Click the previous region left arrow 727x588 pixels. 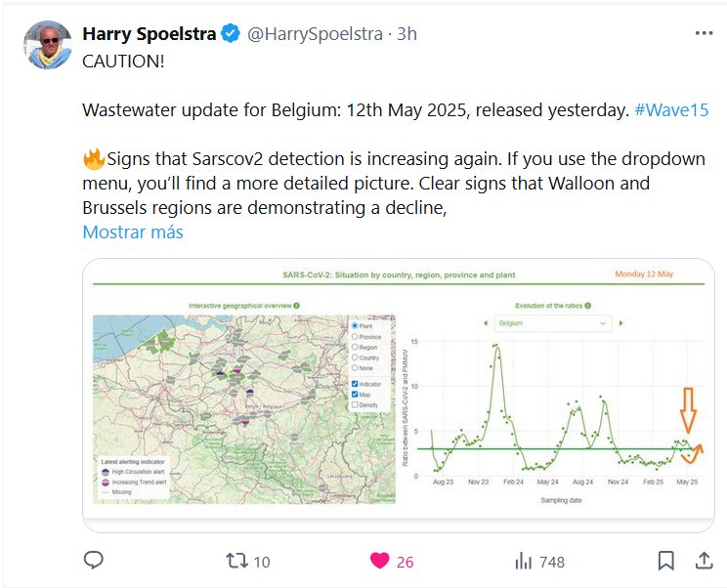pos(486,323)
